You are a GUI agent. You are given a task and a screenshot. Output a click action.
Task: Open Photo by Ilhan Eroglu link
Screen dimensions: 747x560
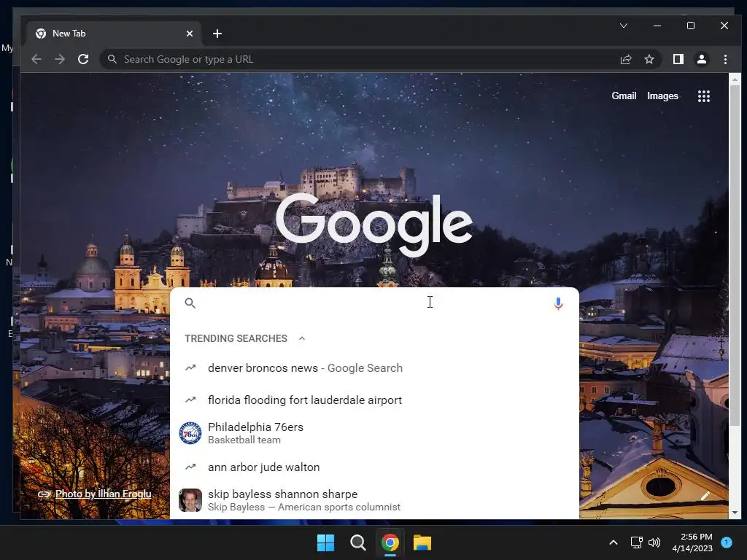(103, 494)
